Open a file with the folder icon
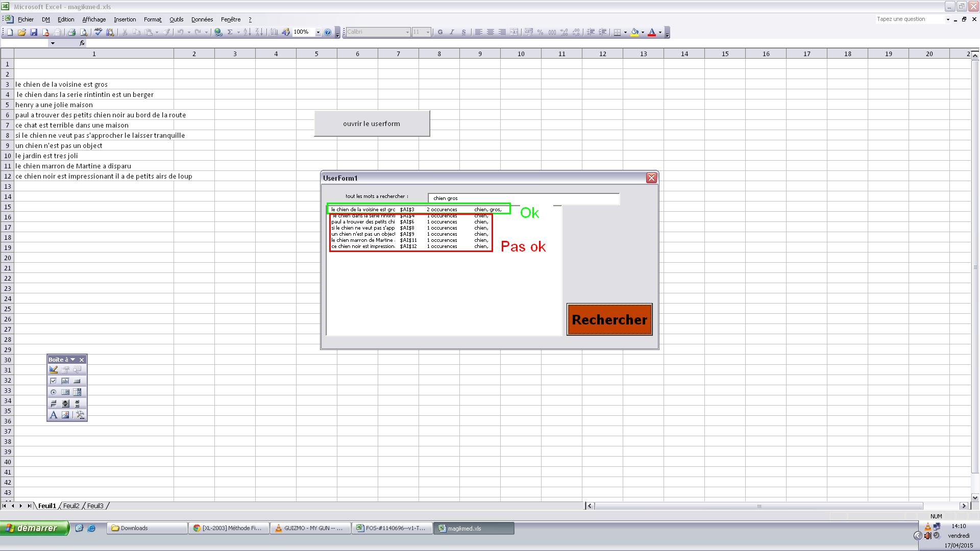Screen dimensions: 980x551 click(21, 32)
